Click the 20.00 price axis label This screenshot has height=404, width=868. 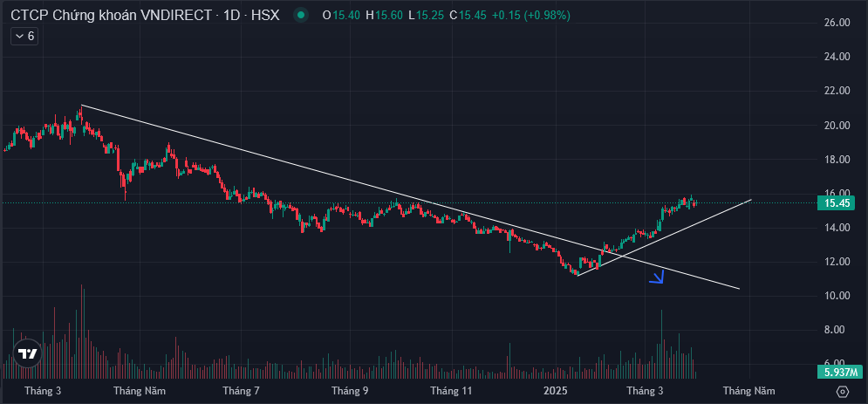(x=837, y=125)
